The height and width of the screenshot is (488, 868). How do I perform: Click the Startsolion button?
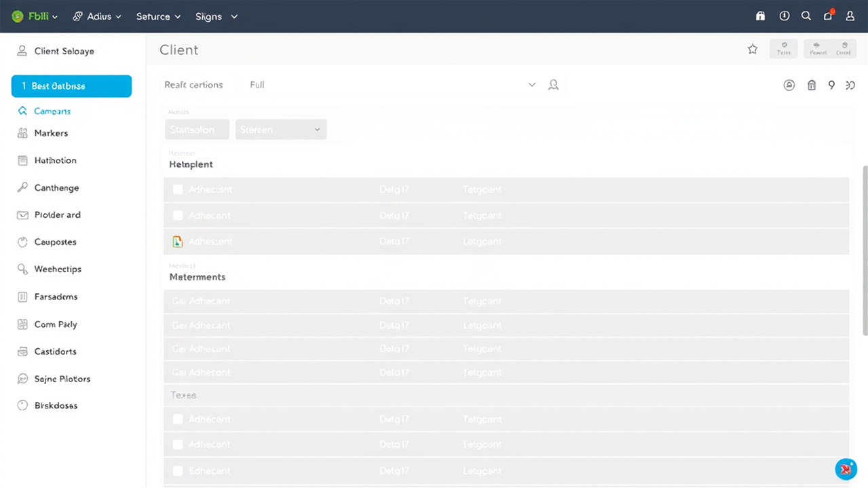pyautogui.click(x=197, y=130)
